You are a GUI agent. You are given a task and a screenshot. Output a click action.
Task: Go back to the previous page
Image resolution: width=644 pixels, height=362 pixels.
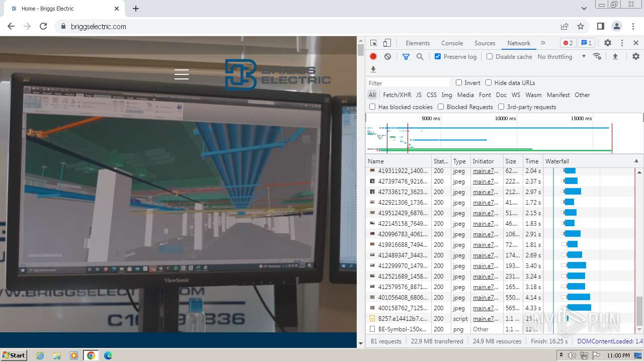(x=11, y=26)
